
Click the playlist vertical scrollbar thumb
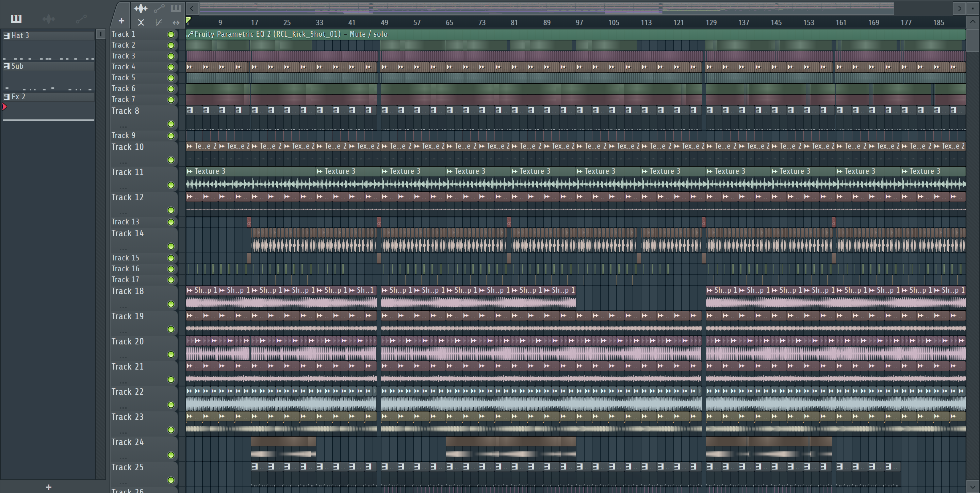(973, 40)
